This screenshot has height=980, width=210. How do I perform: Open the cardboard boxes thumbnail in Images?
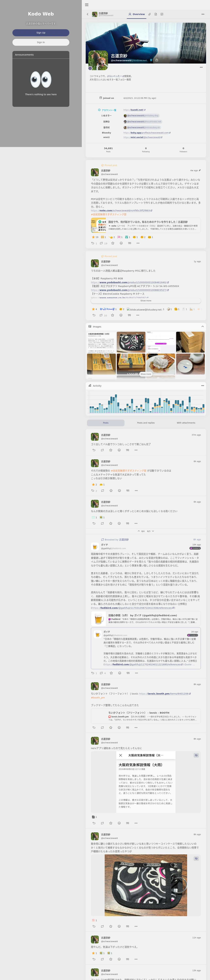[191, 342]
